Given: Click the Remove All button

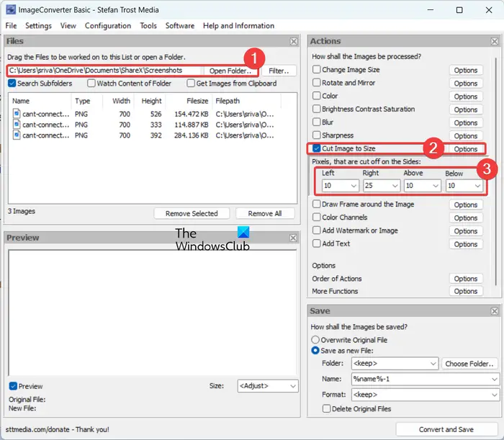Looking at the screenshot, I should point(265,213).
